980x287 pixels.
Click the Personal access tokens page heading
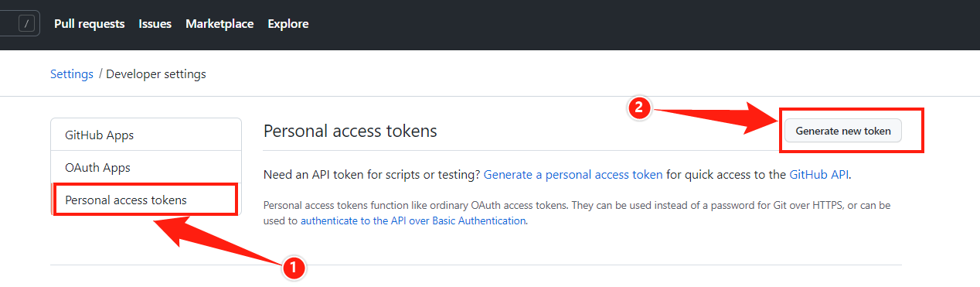point(350,131)
